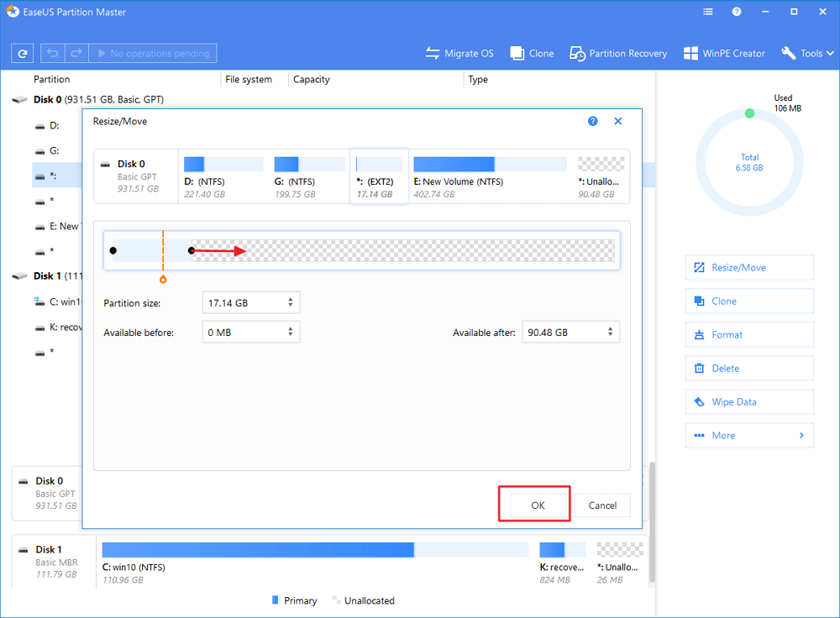Focus the Available before 0 MB field
The height and width of the screenshot is (618, 840).
coord(250,332)
